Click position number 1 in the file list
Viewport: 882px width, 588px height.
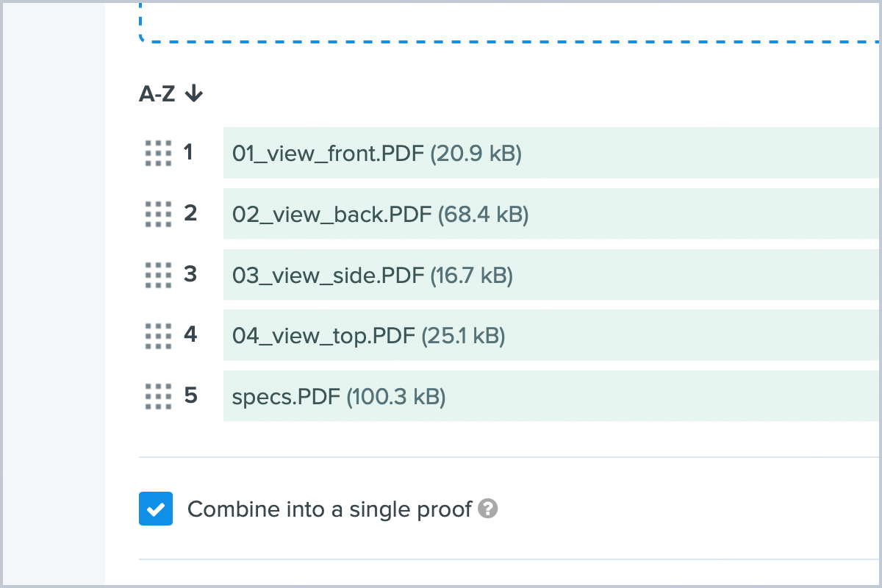pos(189,152)
